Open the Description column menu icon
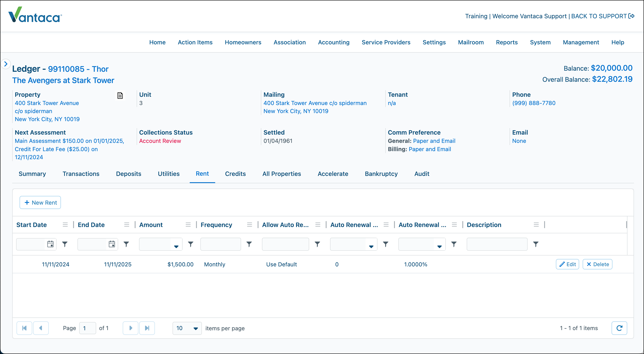 pos(536,225)
